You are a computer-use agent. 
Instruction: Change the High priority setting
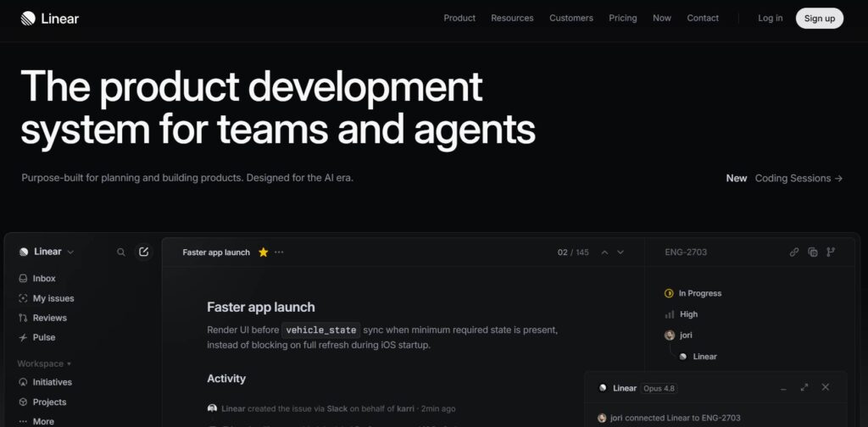pos(682,314)
